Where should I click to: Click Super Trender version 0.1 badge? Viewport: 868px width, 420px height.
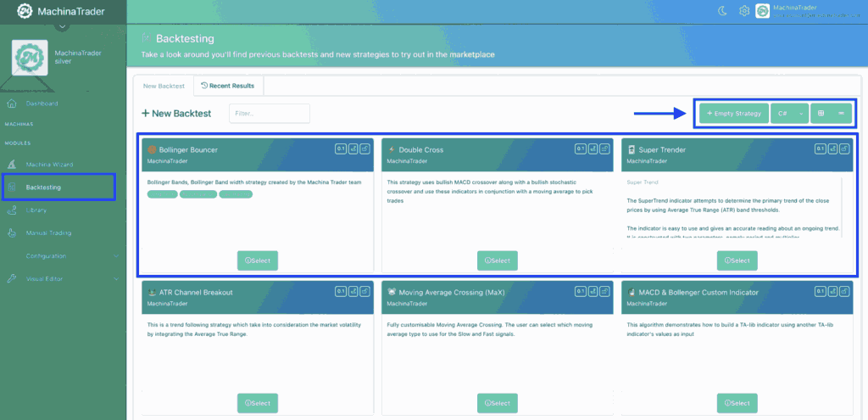pos(820,148)
